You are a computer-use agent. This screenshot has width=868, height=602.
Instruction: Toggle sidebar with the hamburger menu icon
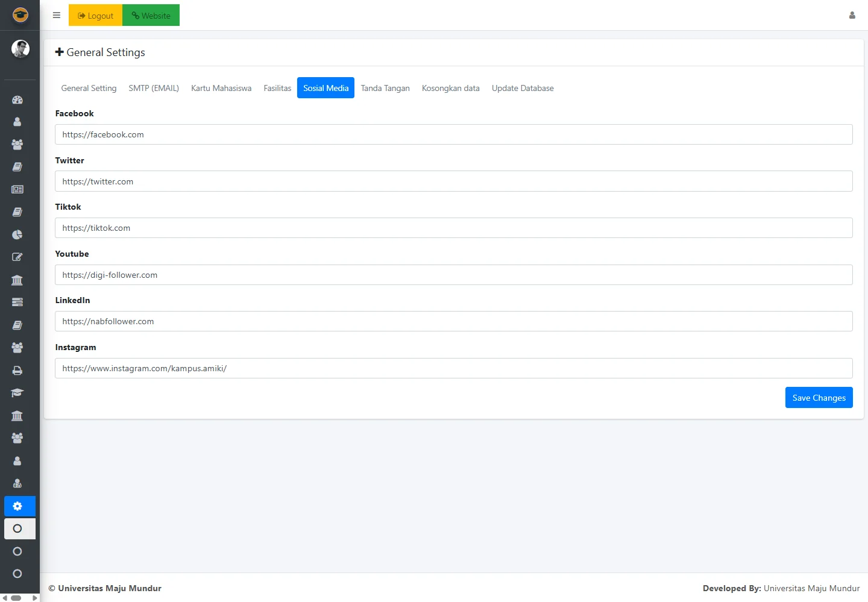tap(57, 16)
